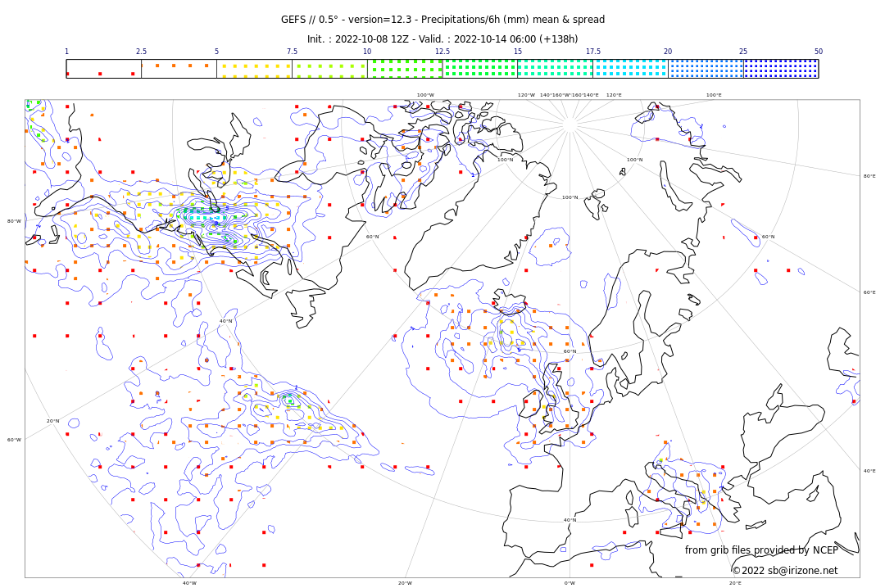
Task: Click the orange 2.5–5 mm legend segment
Action: point(179,68)
